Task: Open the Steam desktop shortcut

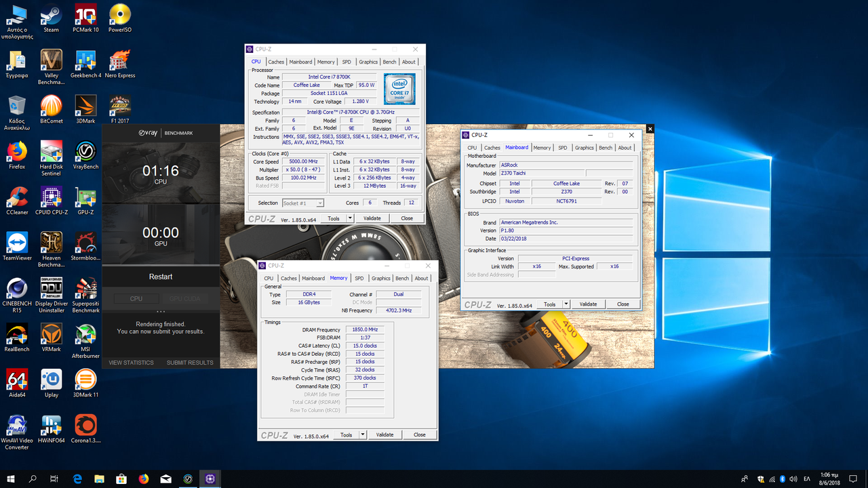Action: [51, 18]
